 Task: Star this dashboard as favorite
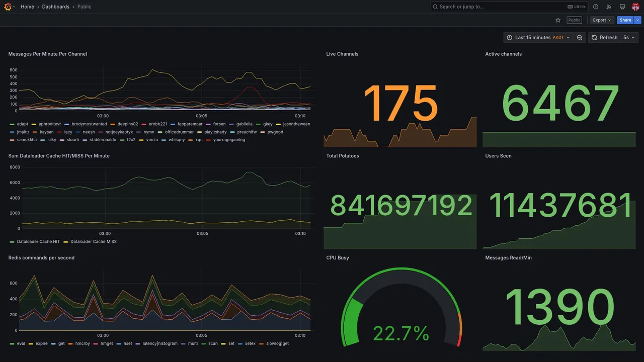pos(558,20)
